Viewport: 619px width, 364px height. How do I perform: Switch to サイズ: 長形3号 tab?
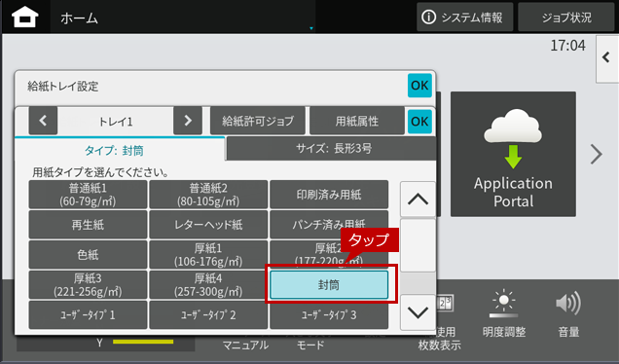332,149
